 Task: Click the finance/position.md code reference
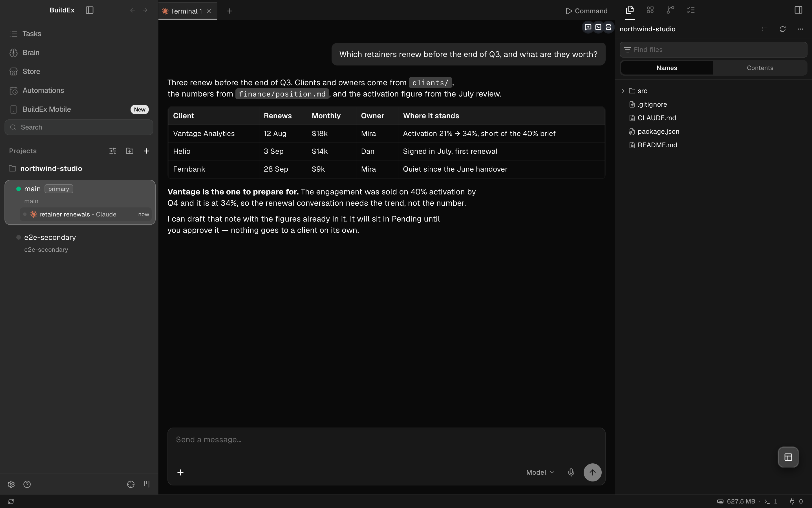[282, 94]
